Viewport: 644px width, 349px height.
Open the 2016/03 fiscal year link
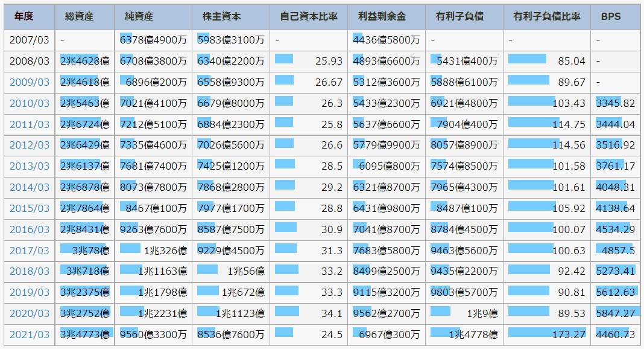pyautogui.click(x=29, y=229)
